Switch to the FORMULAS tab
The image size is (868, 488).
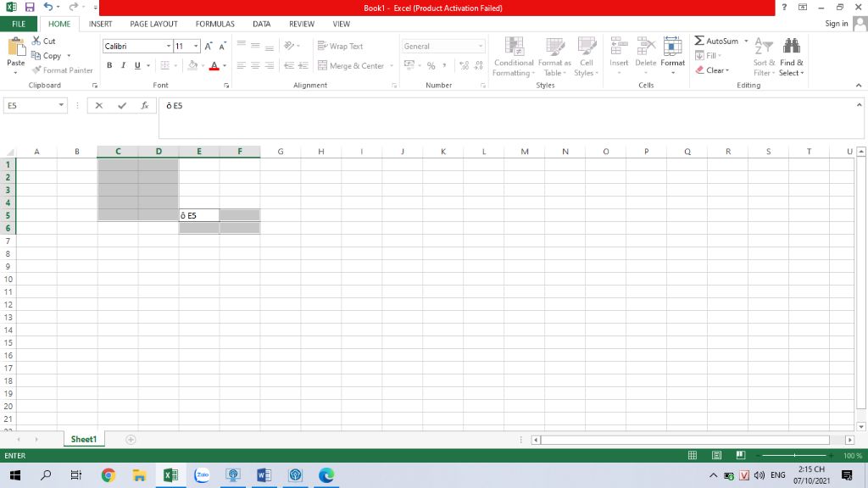pyautogui.click(x=214, y=24)
